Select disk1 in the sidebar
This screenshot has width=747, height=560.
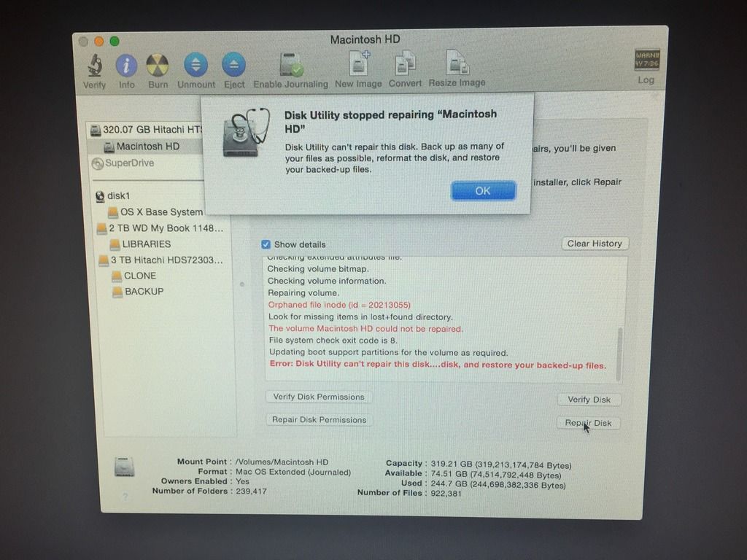click(x=113, y=195)
